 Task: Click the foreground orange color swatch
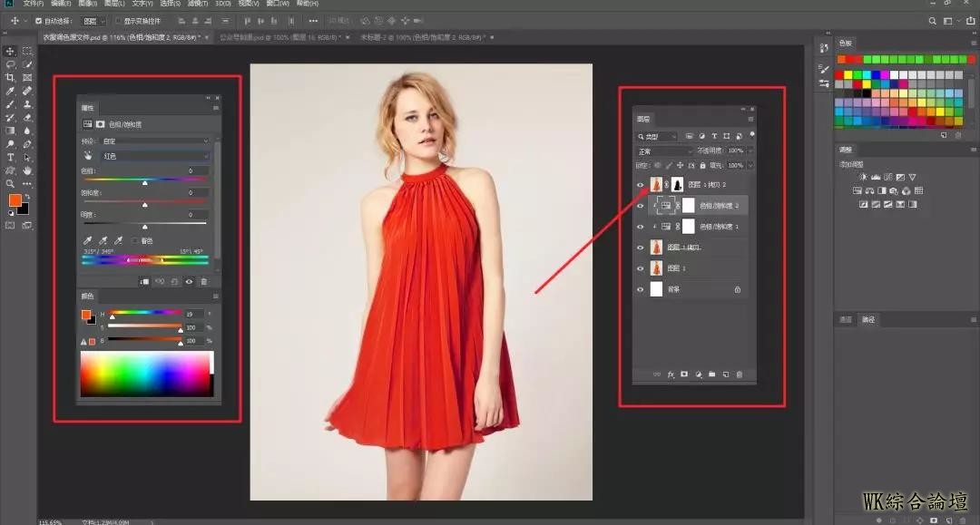pyautogui.click(x=15, y=200)
